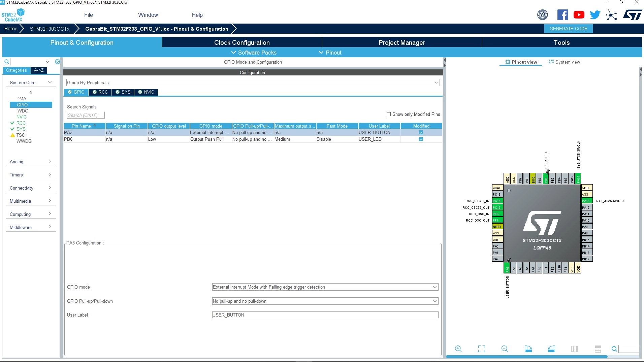Switch to the Clock Configuration tab
Image resolution: width=644 pixels, height=362 pixels.
tap(242, 42)
